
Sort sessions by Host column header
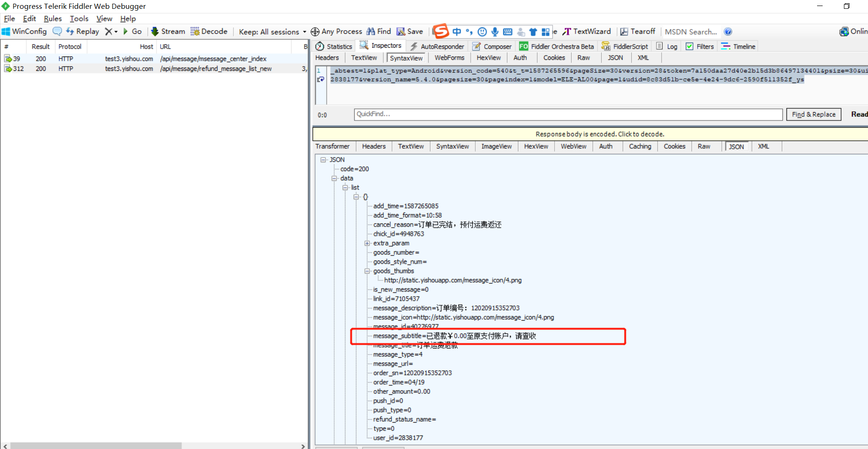tap(122, 47)
